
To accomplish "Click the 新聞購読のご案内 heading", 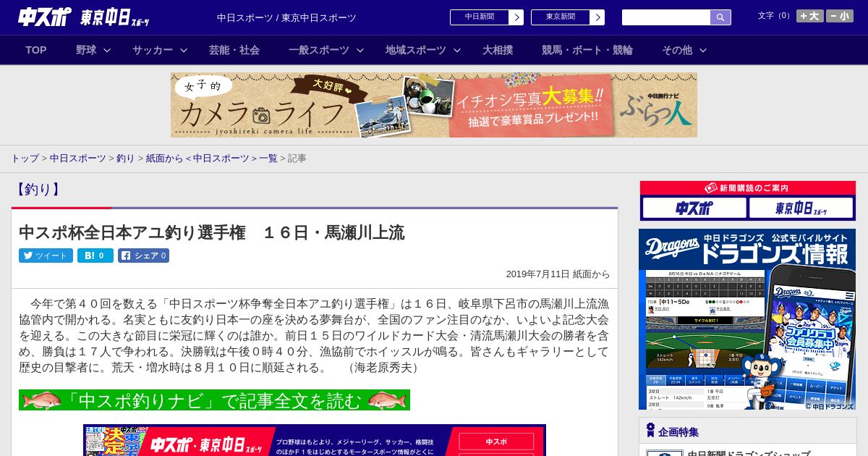I will click(x=748, y=188).
